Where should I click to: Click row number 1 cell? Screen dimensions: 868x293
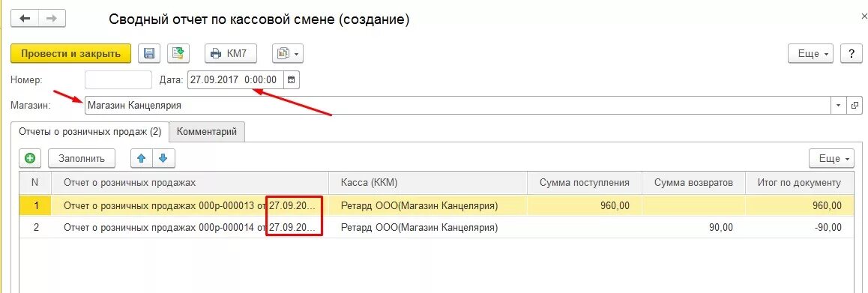[x=35, y=206]
